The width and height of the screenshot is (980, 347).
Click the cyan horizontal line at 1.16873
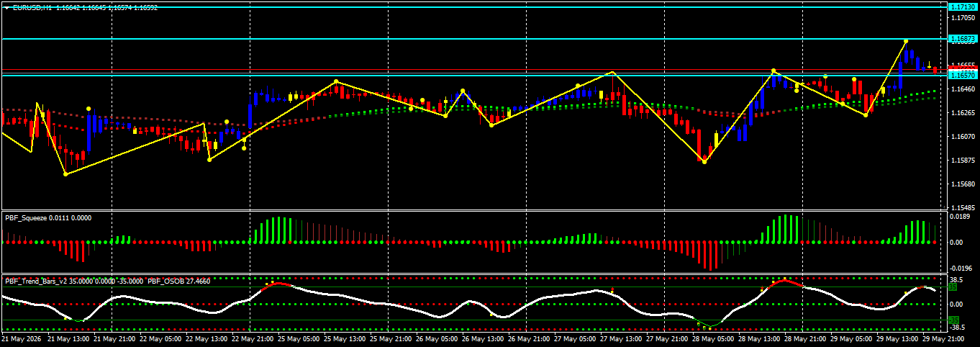point(475,38)
